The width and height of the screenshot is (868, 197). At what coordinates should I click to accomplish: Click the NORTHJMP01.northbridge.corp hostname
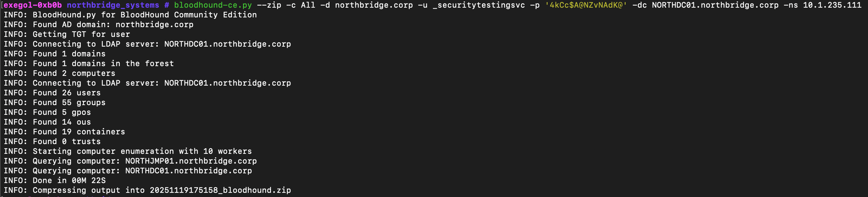pos(191,161)
